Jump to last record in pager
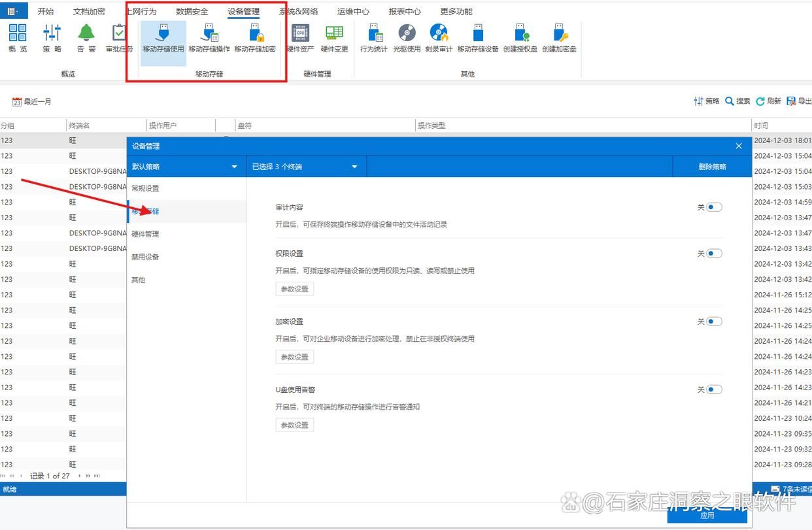 point(97,476)
